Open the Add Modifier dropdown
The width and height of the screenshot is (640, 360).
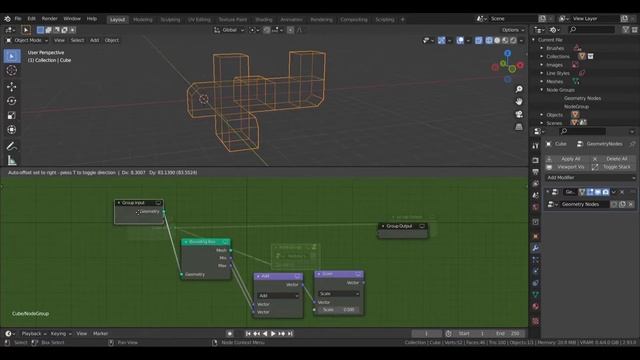coord(591,178)
